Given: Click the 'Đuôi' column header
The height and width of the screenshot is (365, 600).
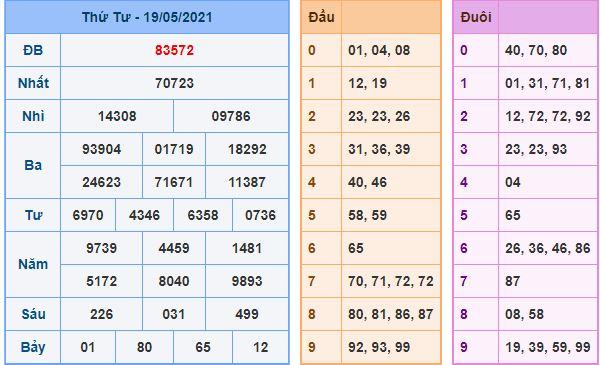Looking at the screenshot, I should point(476,17).
